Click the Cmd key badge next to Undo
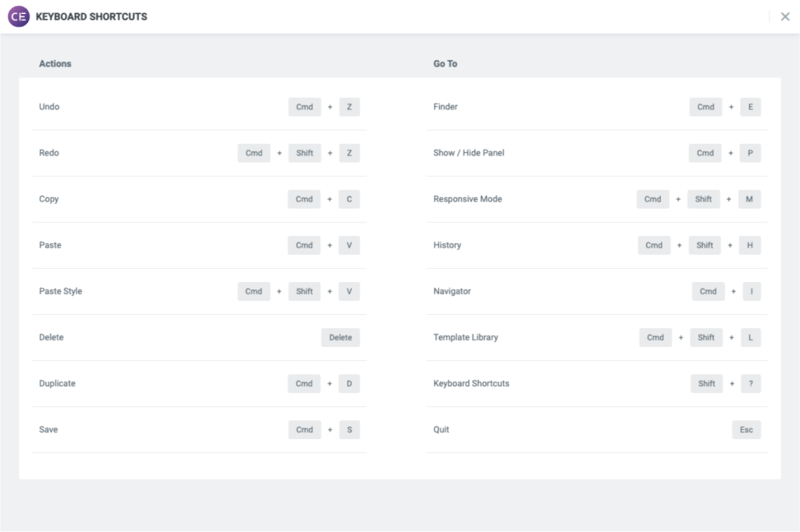This screenshot has height=532, width=800. point(305,106)
